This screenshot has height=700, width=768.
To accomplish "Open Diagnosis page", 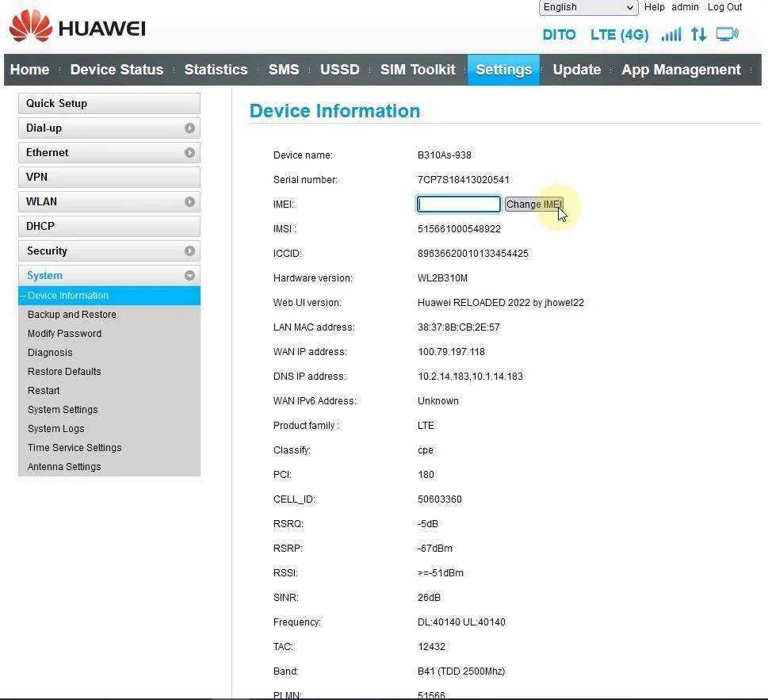I will click(x=50, y=353).
